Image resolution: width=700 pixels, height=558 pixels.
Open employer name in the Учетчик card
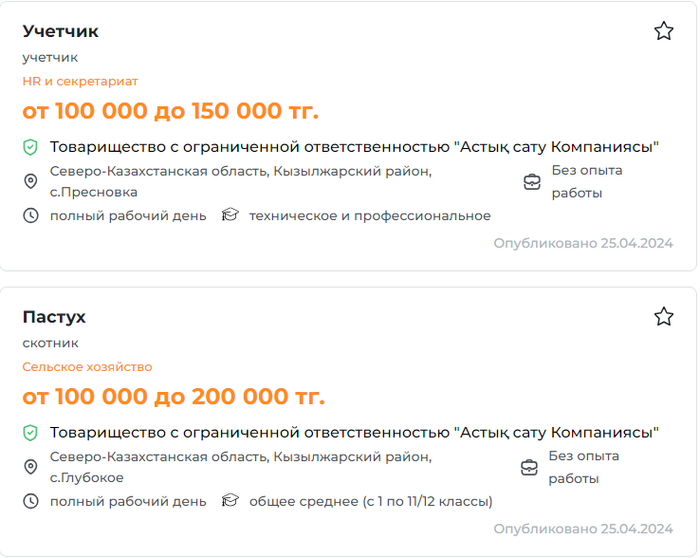354,147
